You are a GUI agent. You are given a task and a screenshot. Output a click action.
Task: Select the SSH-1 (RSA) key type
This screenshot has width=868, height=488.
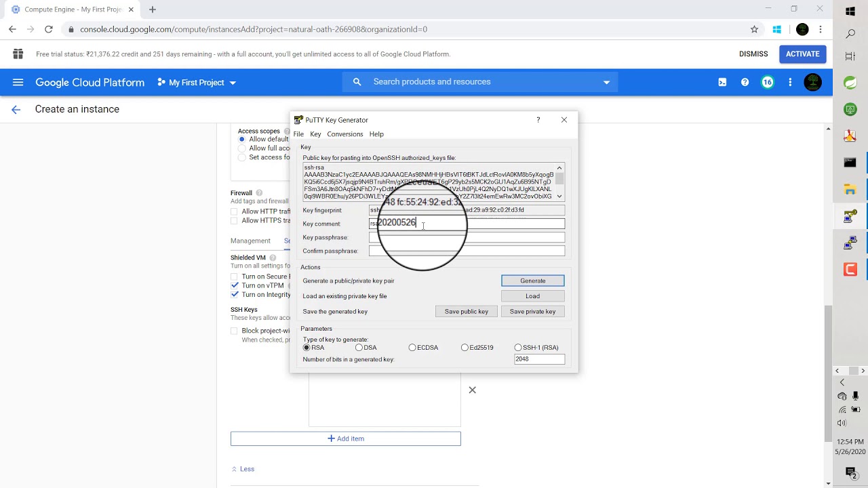click(x=518, y=348)
